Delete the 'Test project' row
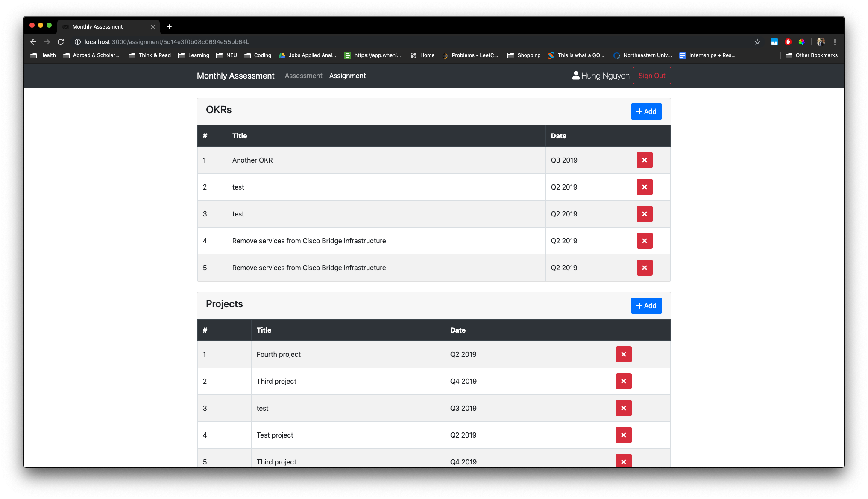Screen dimensions: 868x499 coord(623,435)
